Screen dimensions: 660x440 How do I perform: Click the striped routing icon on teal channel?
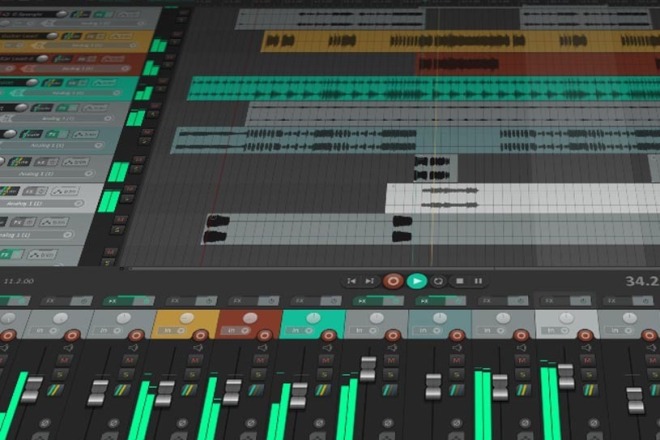point(322,390)
